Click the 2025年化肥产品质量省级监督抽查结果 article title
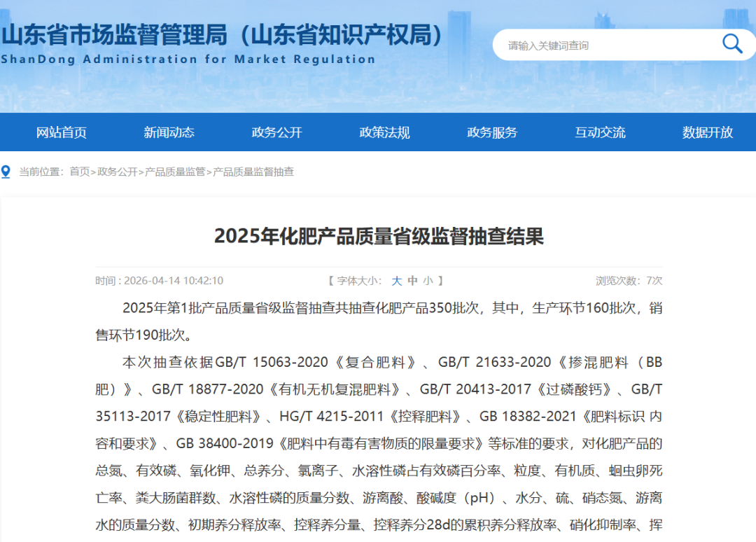The height and width of the screenshot is (542, 756). click(x=378, y=238)
